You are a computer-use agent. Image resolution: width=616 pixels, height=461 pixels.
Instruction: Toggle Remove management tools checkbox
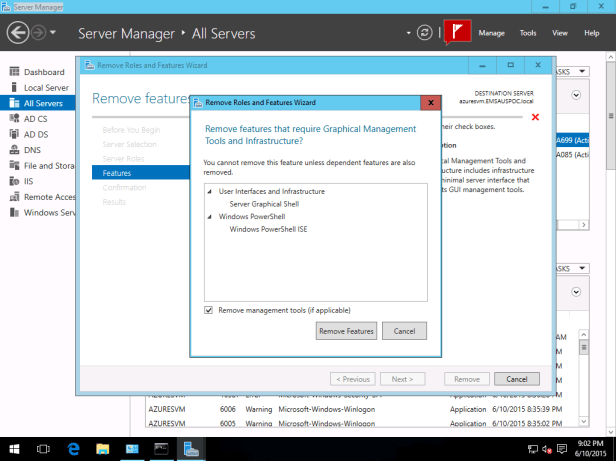[209, 311]
